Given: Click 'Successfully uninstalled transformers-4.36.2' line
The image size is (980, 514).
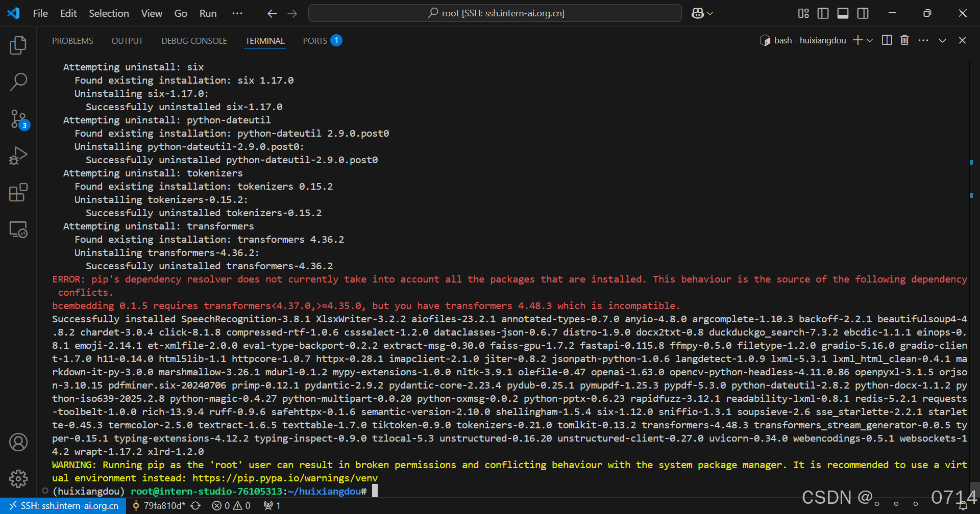Looking at the screenshot, I should [209, 266].
